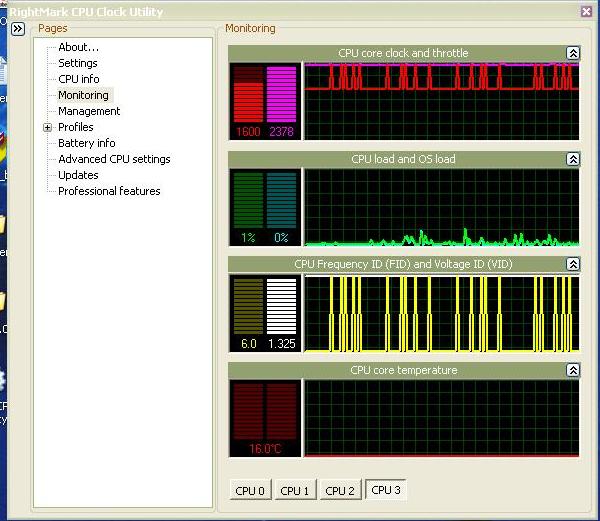
Task: Click the red core clock bar meter
Action: (248, 94)
